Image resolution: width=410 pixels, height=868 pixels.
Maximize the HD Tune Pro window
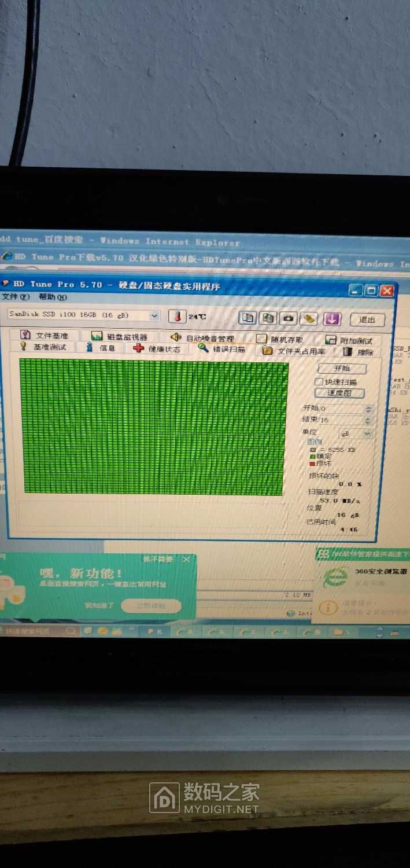(x=371, y=290)
